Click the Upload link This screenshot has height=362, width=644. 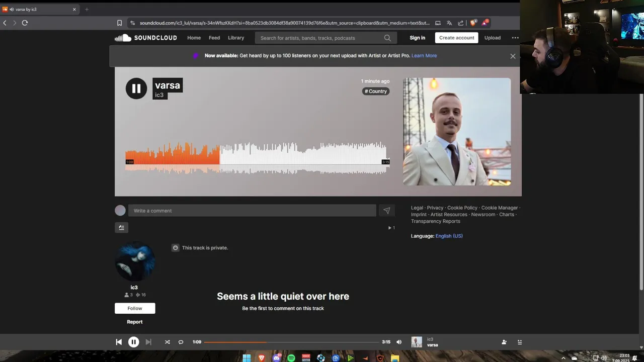493,38
